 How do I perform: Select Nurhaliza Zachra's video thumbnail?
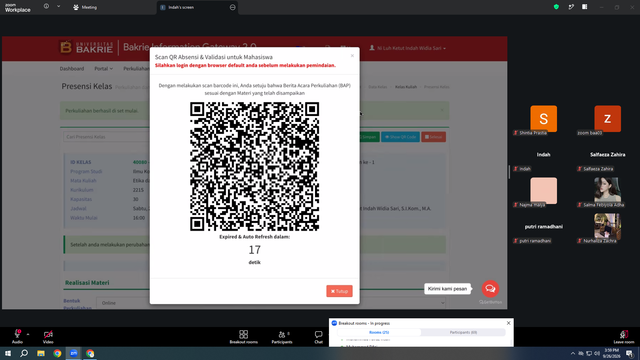607,227
